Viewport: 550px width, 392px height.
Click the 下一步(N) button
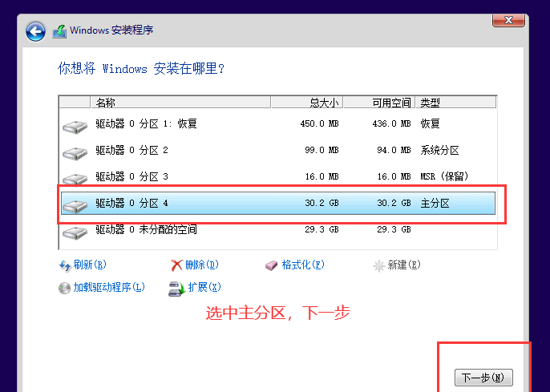[x=483, y=378]
